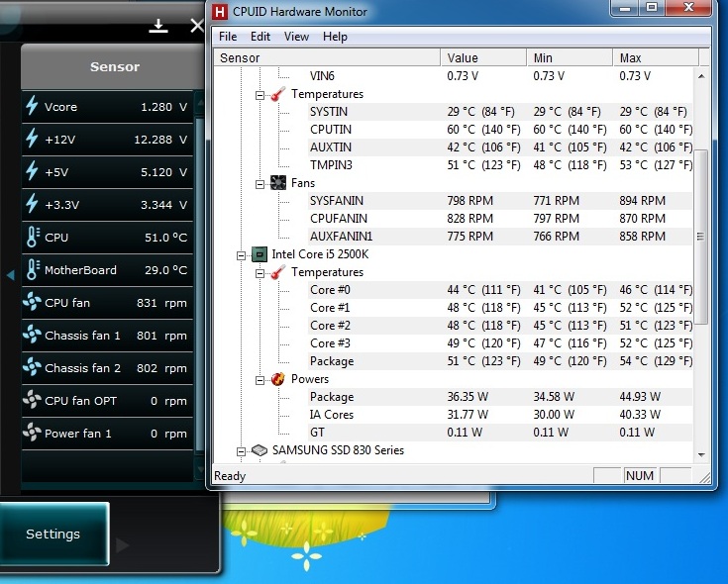Click the Intel Core i5 2500K chip icon
This screenshot has height=584, width=728.
(260, 254)
